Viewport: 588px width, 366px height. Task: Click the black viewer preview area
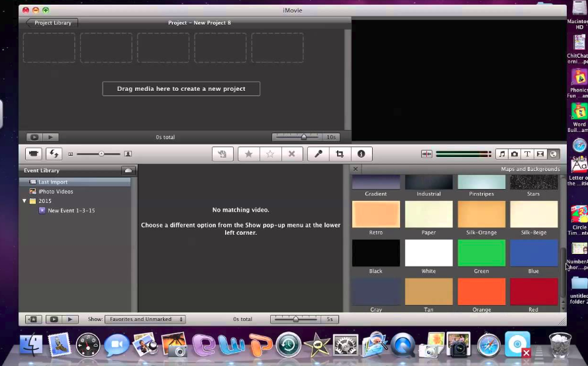459,80
